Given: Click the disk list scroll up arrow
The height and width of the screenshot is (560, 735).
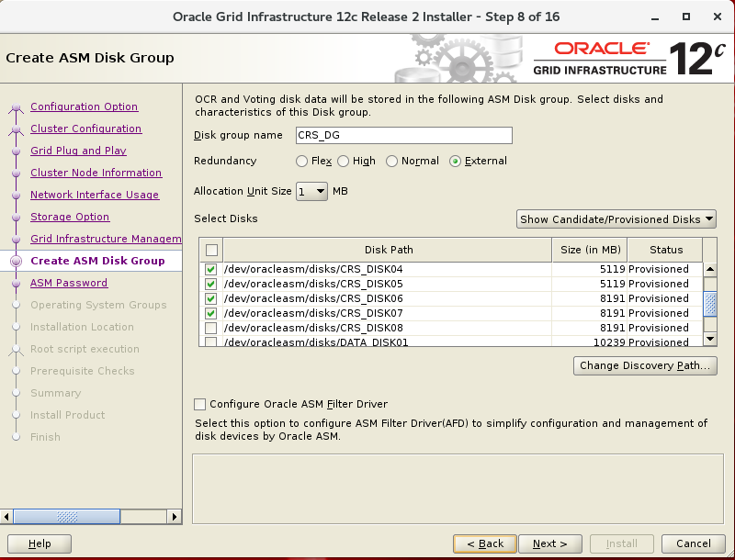Looking at the screenshot, I should coord(710,269).
